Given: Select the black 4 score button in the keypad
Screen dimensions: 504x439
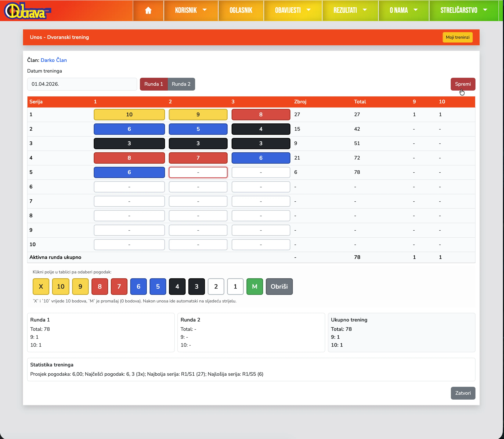Looking at the screenshot, I should click(177, 286).
